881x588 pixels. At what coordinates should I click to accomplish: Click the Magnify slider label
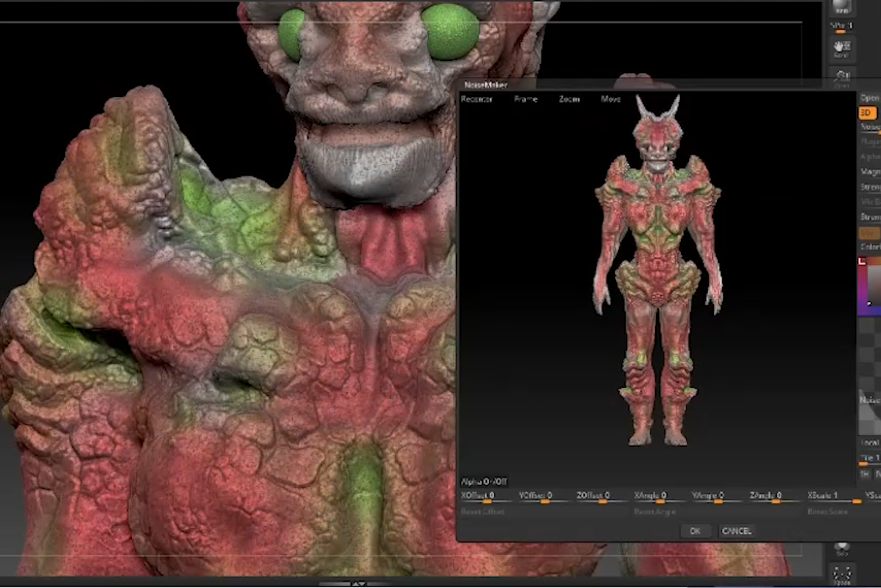(x=870, y=172)
